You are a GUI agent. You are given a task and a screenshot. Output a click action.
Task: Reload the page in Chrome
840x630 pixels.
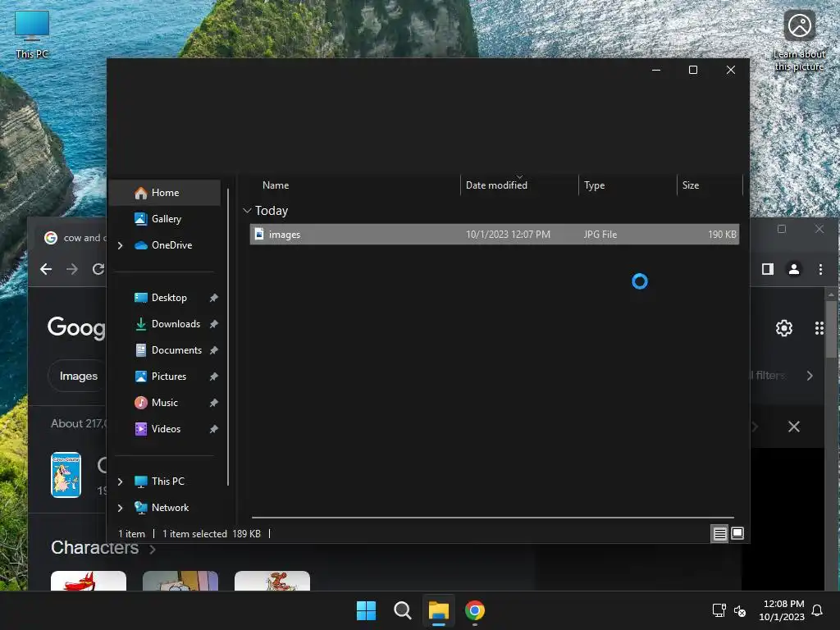tap(98, 269)
